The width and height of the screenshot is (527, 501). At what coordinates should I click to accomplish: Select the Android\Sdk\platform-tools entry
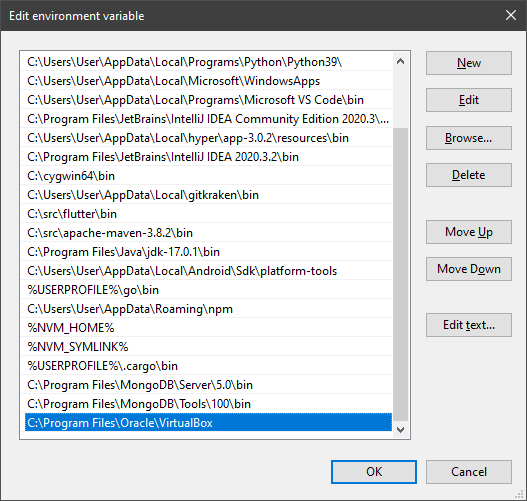[x=207, y=271]
